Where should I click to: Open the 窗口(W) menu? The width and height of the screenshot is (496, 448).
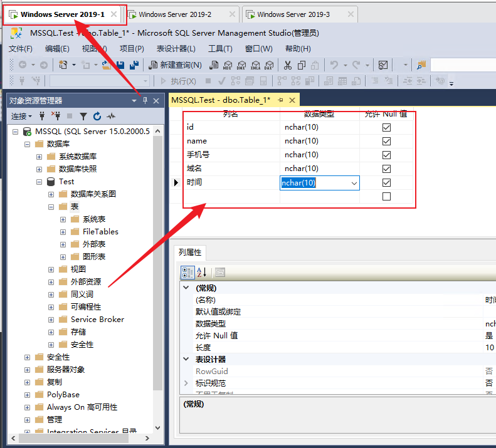tap(259, 49)
